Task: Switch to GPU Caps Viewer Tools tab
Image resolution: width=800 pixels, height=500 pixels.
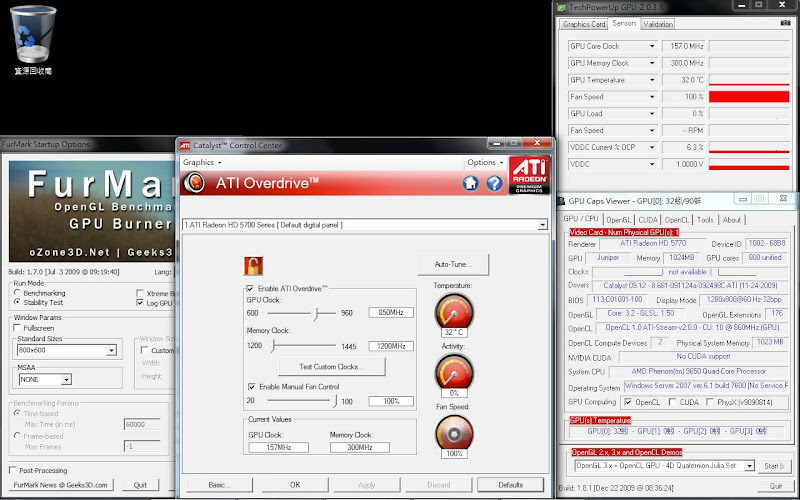Action: click(x=705, y=220)
